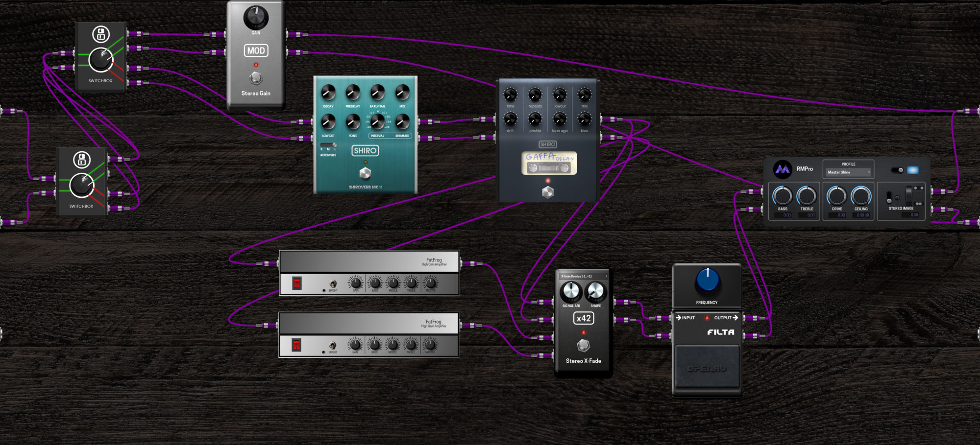Click the Shiroverb SHIMMER knob
The height and width of the screenshot is (445, 980).
pos(402,121)
